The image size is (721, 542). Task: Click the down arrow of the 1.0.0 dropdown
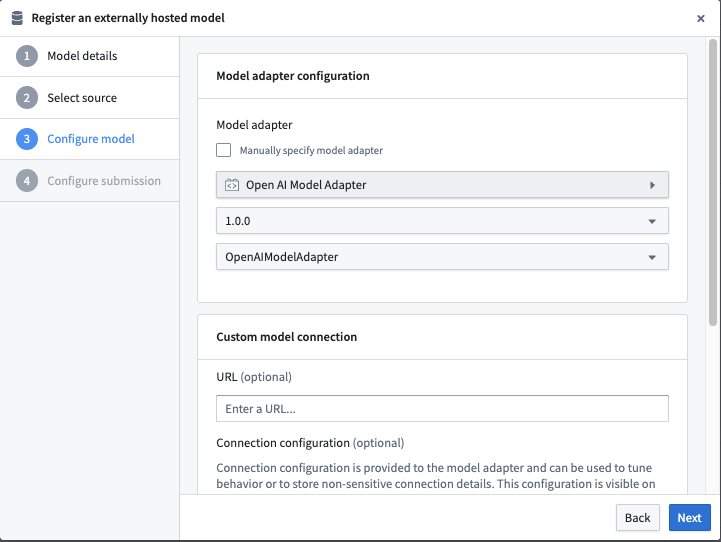tap(652, 221)
